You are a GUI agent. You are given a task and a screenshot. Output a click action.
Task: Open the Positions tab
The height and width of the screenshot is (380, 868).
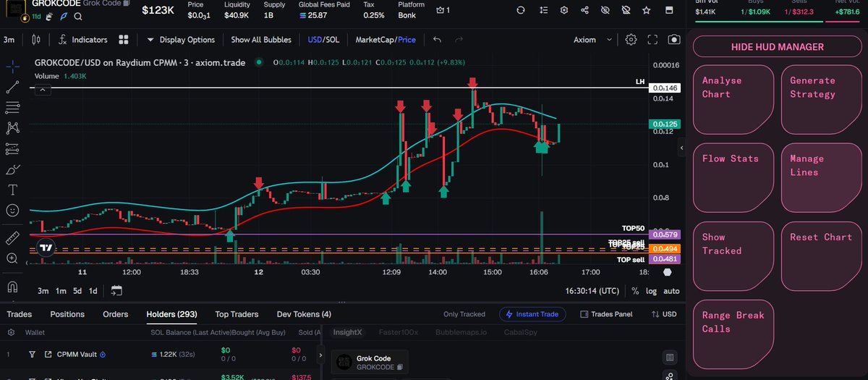pos(67,314)
